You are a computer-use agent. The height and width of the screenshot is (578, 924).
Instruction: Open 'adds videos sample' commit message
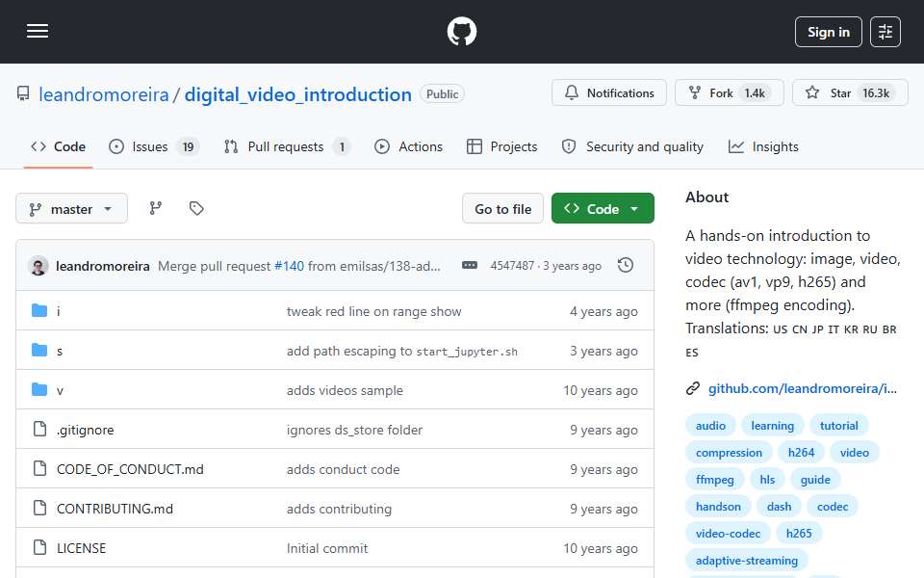pyautogui.click(x=345, y=390)
